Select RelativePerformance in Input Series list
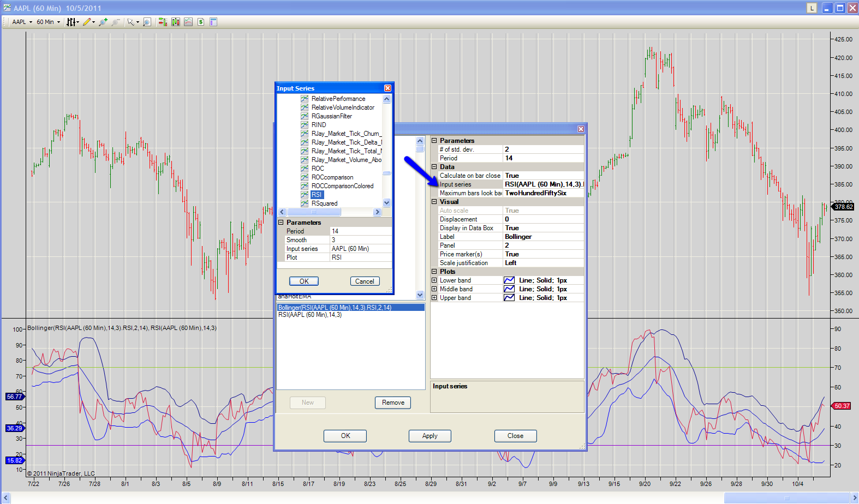The image size is (859, 504). [x=338, y=99]
